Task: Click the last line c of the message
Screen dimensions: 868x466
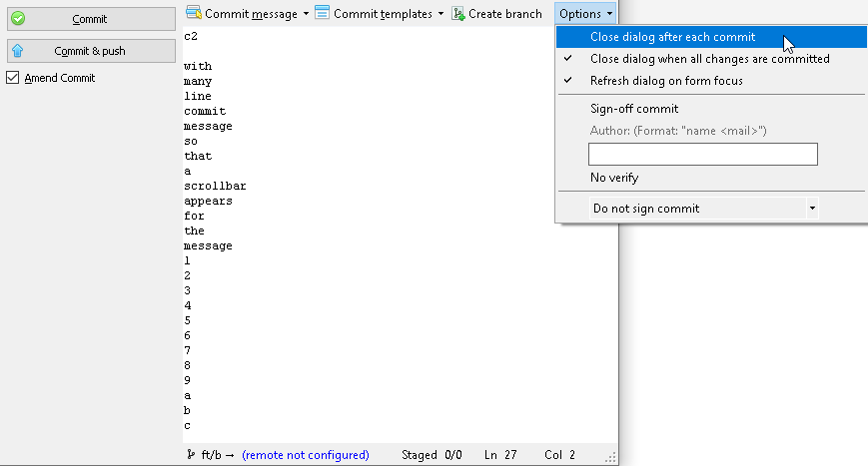Action: point(188,426)
